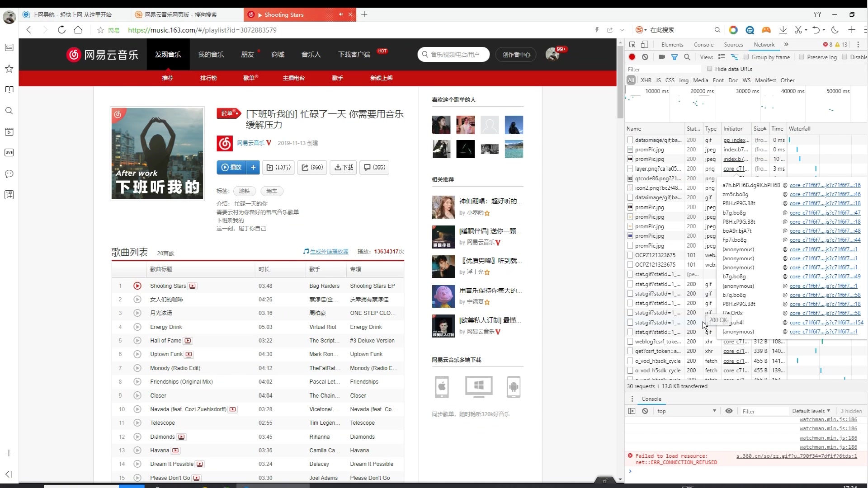The height and width of the screenshot is (488, 868).
Task: Click the inspect element picker icon
Action: 632,44
